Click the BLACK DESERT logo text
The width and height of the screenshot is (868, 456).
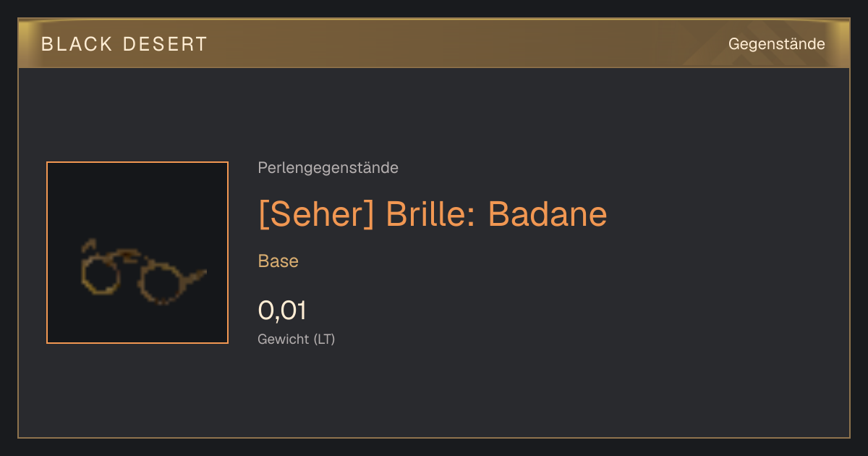click(124, 44)
